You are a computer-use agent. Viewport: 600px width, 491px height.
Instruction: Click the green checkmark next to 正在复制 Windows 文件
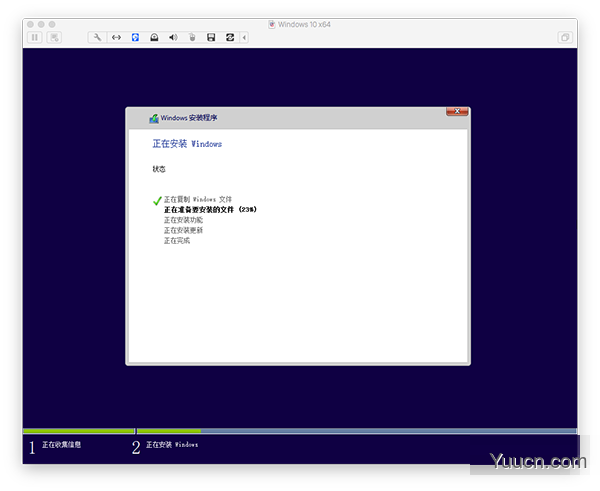coord(157,200)
